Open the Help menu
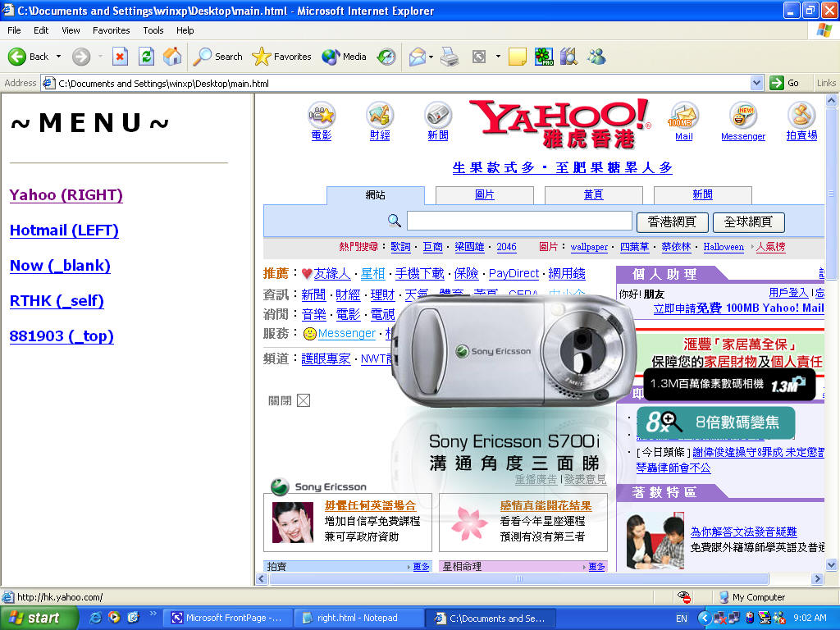The image size is (840, 630). tap(185, 30)
